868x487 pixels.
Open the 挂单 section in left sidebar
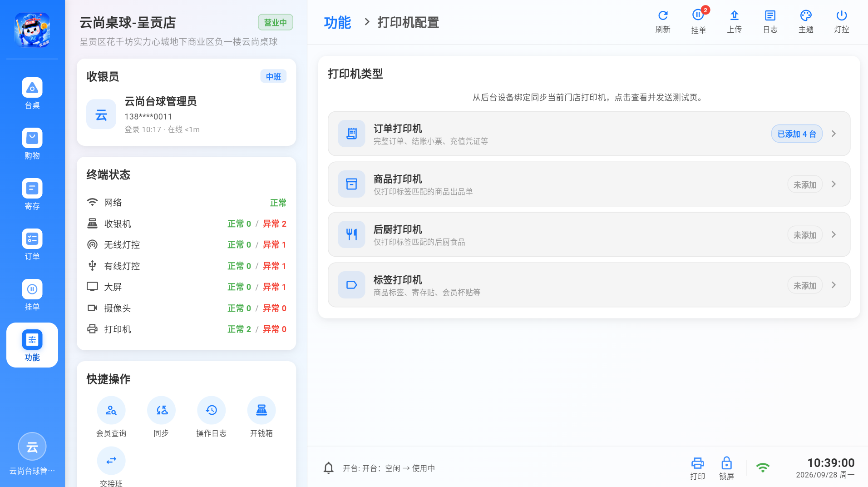click(x=32, y=295)
